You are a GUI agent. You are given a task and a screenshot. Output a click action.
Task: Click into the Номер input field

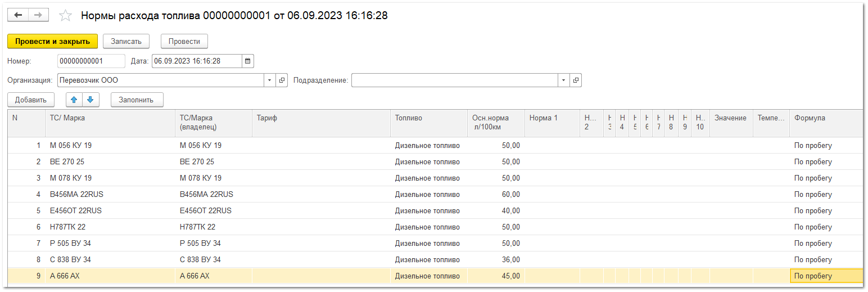[91, 61]
